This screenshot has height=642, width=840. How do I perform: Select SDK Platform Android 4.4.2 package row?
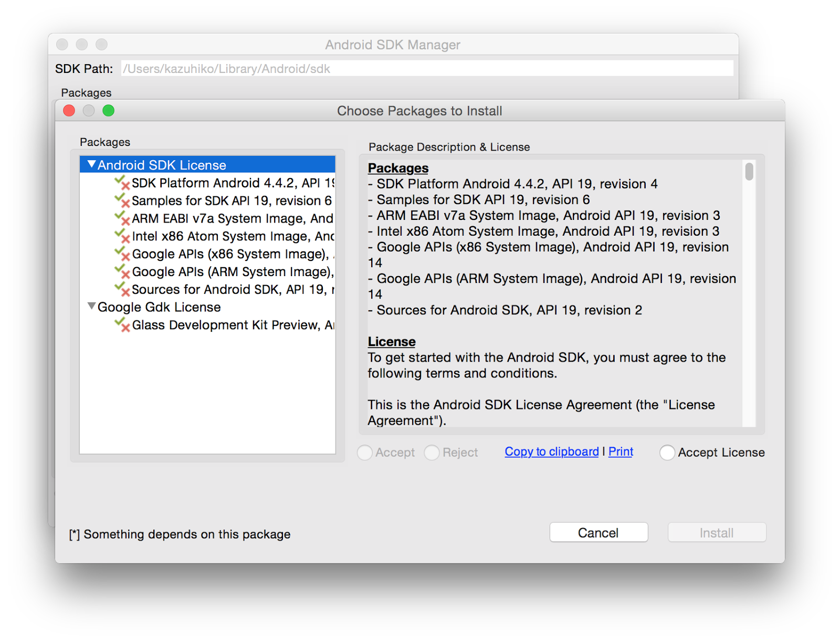[x=207, y=183]
